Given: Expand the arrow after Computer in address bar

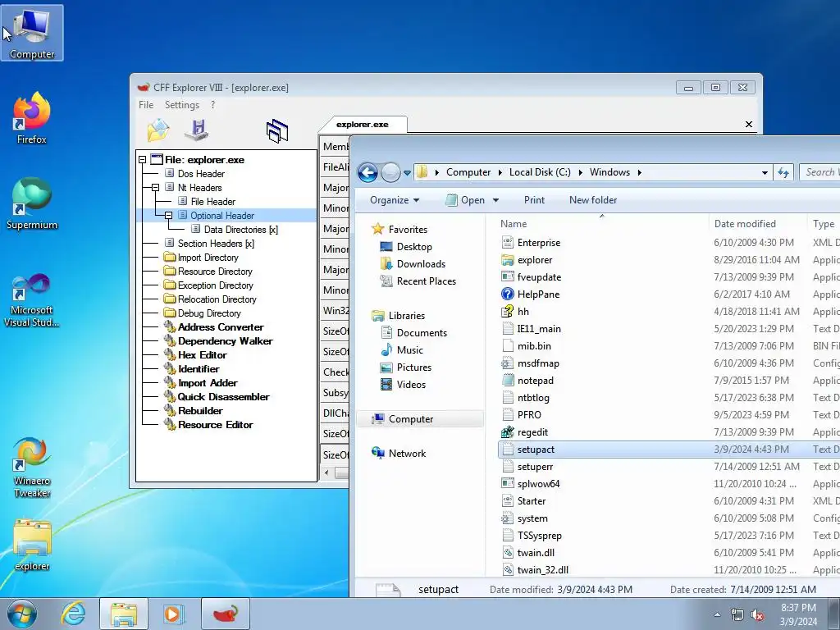Looking at the screenshot, I should [500, 172].
